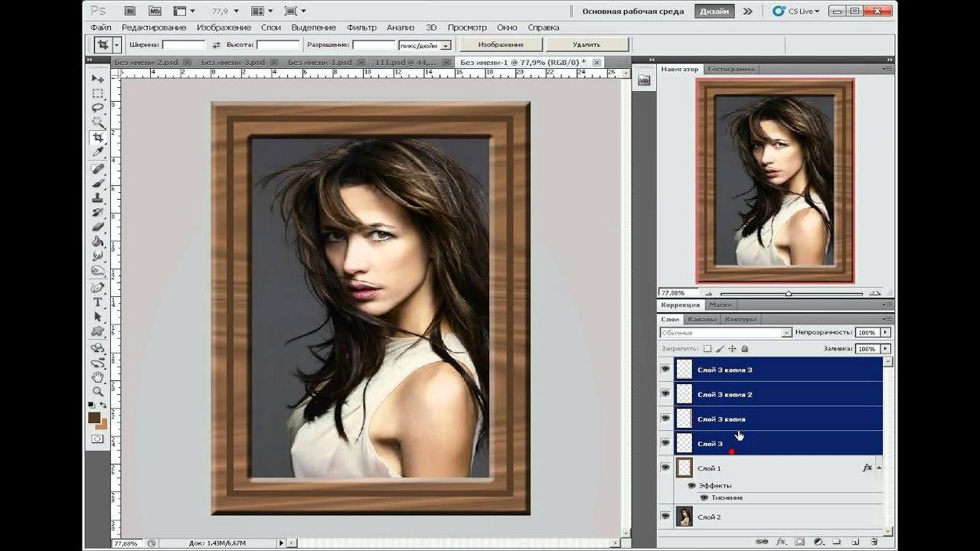Select the Healing Brush tool

[x=98, y=169]
